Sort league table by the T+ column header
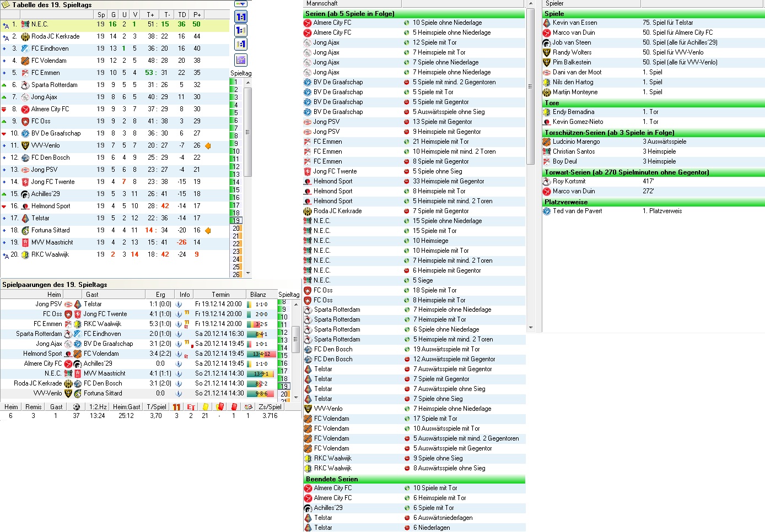The image size is (765, 532). point(150,15)
